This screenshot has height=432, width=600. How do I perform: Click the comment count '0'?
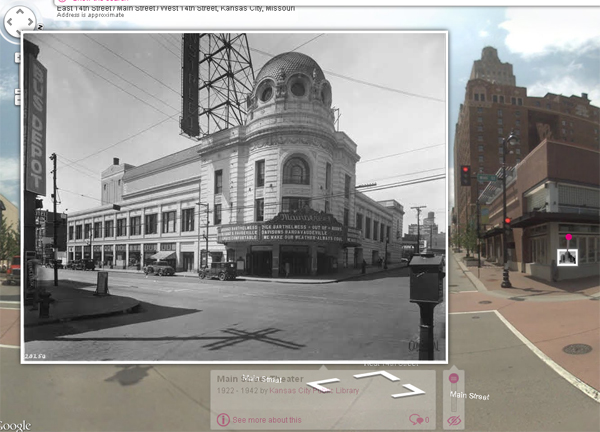427,420
